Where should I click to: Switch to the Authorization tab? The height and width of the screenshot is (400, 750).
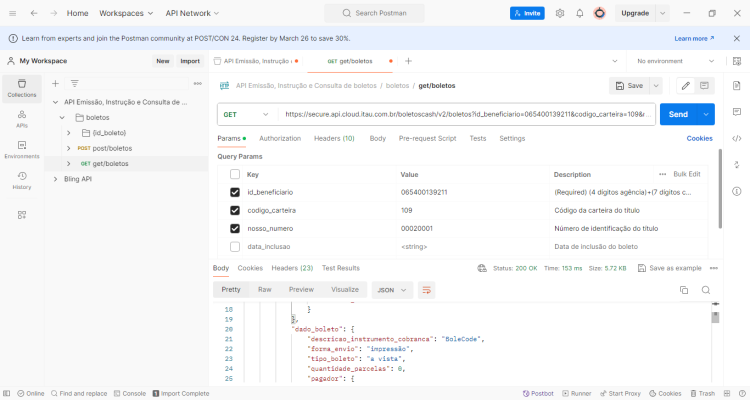280,138
